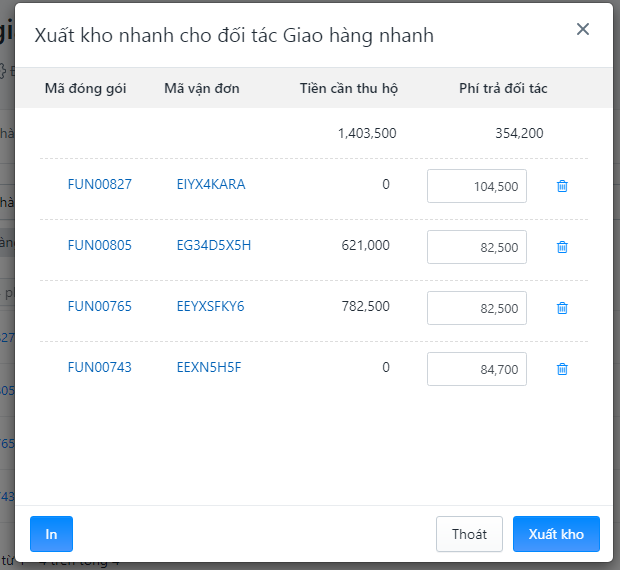Open waybill EG34D5X5H
The width and height of the screenshot is (620, 570).
pyautogui.click(x=213, y=245)
